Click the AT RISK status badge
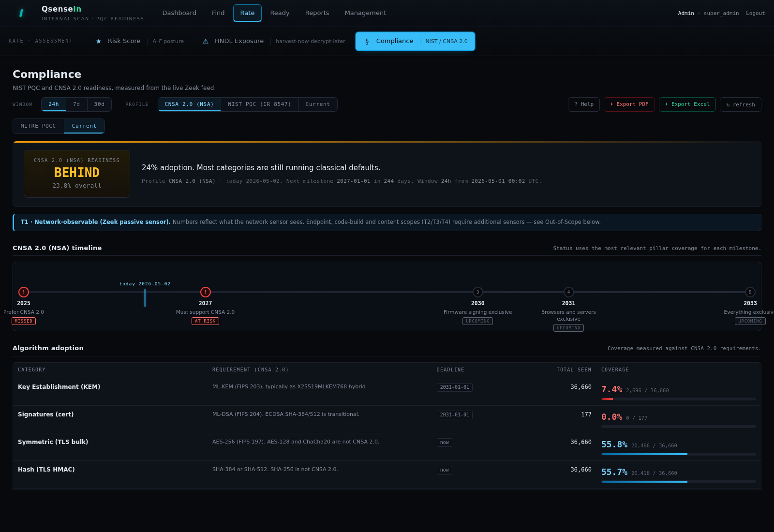The height and width of the screenshot is (532, 774). (x=206, y=321)
